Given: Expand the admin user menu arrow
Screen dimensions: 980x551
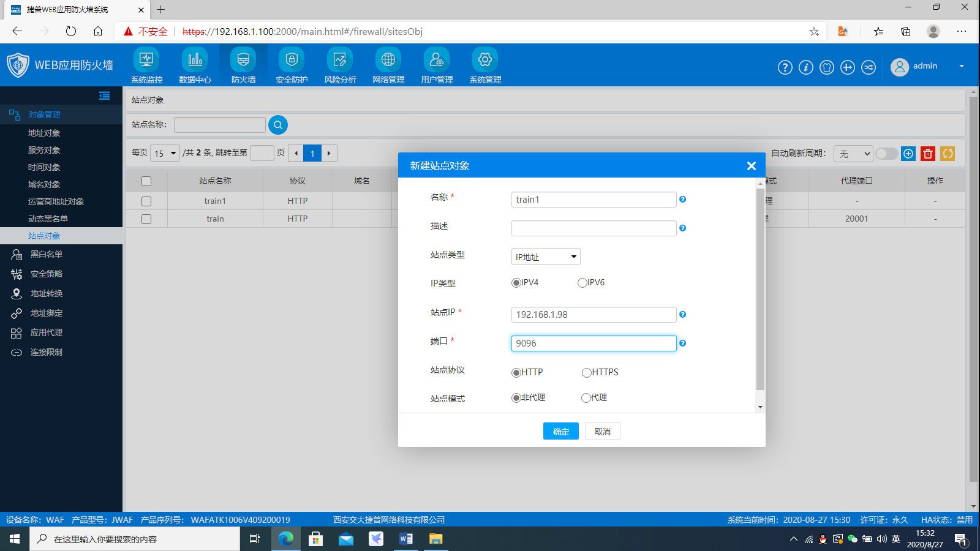Looking at the screenshot, I should coord(962,66).
